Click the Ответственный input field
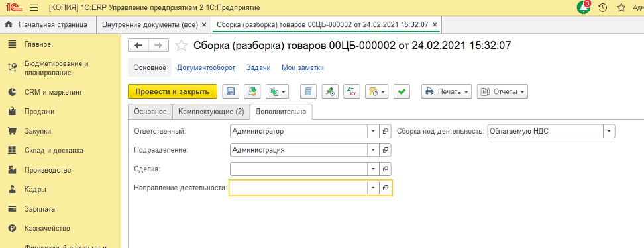The width and height of the screenshot is (644, 248). pyautogui.click(x=299, y=132)
